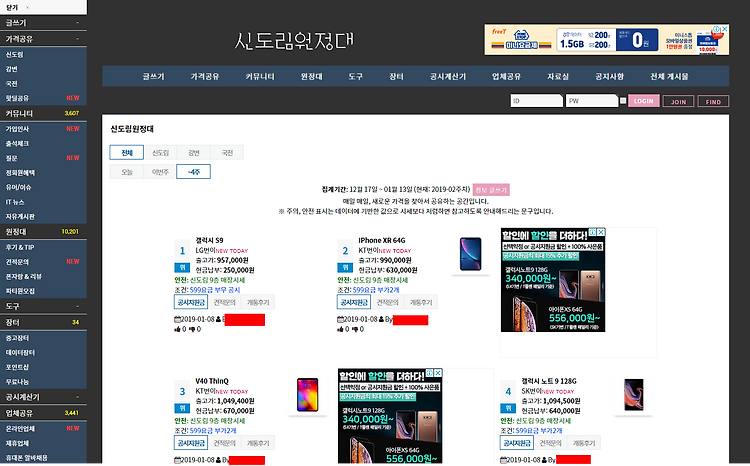The width and height of the screenshot is (750, 466).
Task: Click rank 4 badge for 갤럭시 노트 9
Action: pyautogui.click(x=508, y=397)
